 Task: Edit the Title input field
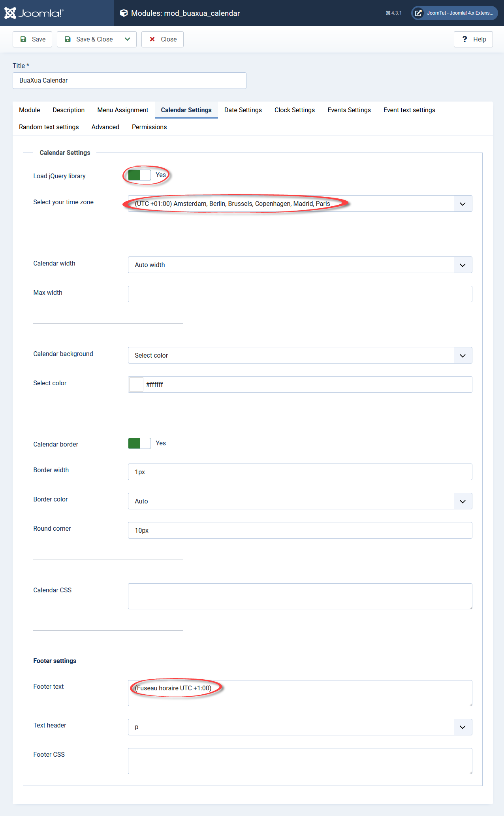pos(130,81)
